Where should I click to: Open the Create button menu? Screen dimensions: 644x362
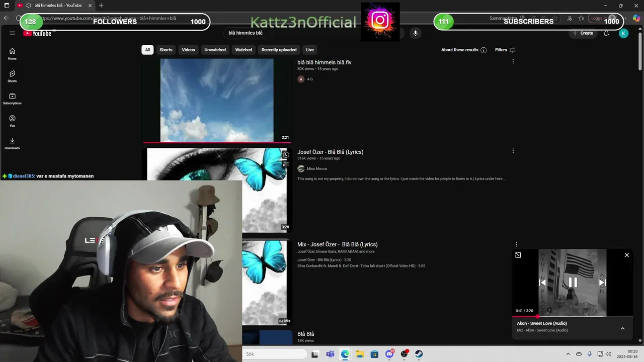point(583,33)
